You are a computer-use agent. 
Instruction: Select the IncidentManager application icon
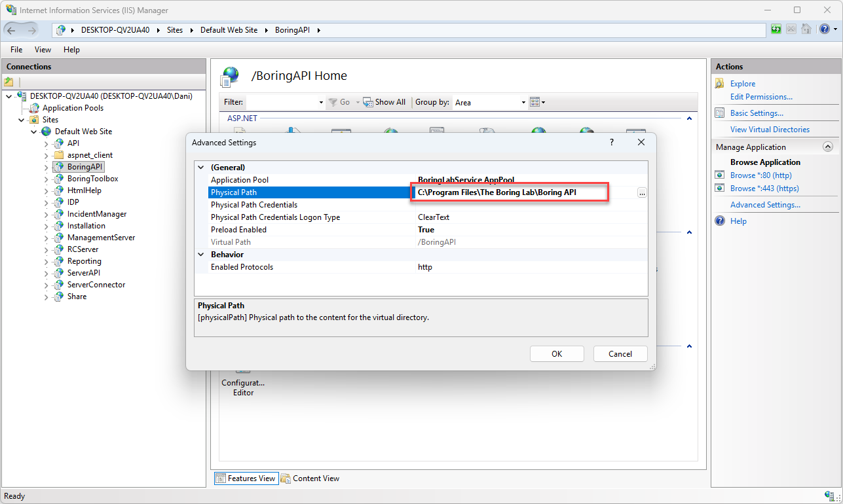[x=58, y=214]
